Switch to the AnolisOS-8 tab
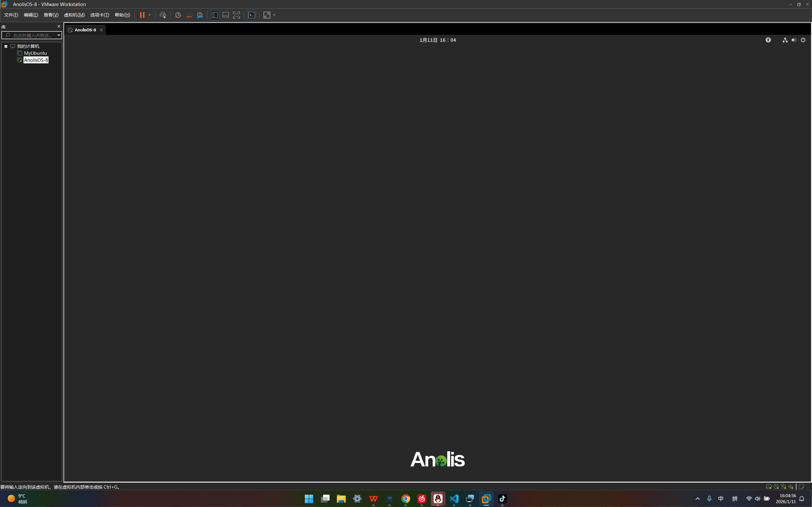The height and width of the screenshot is (507, 812). point(85,30)
